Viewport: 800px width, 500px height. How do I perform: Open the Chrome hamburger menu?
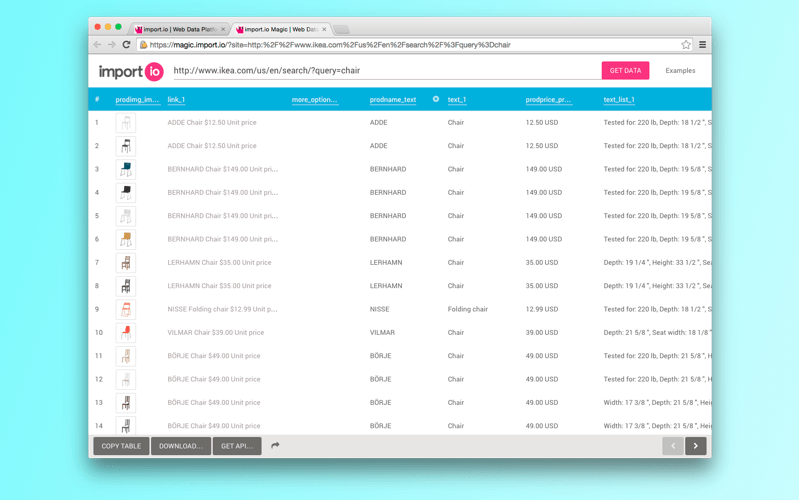703,45
